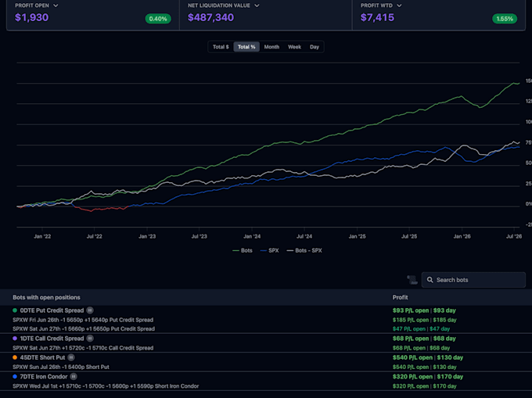
Task: Click the scroll-shaped log icon beside search
Action: point(412,280)
